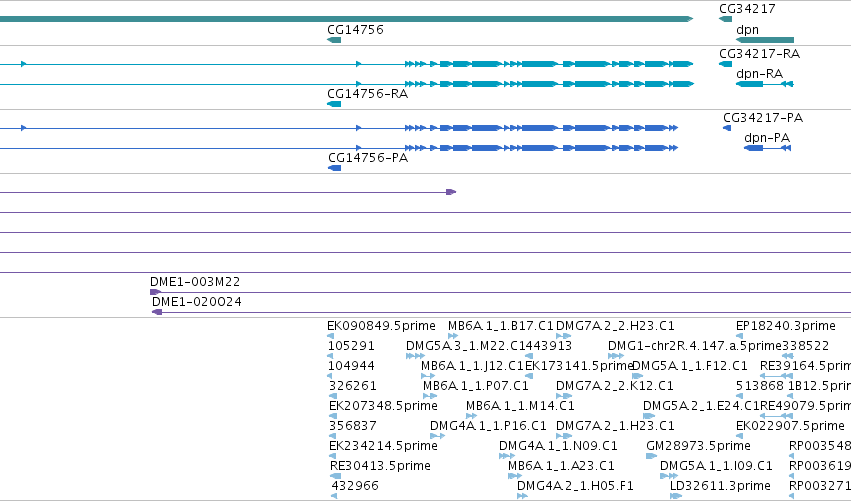Viewport: 851px width, 501px height.
Task: Open the EK090849.5prime EST label
Action: [x=381, y=326]
